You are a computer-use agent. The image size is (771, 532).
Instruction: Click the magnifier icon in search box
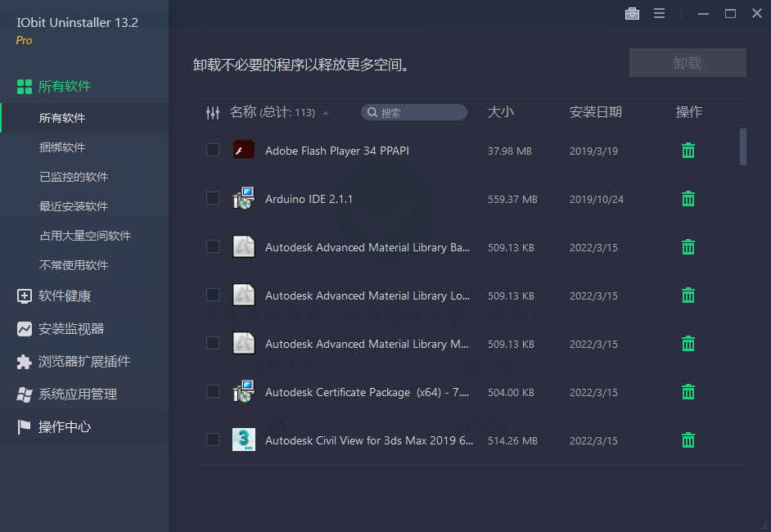[x=372, y=113]
